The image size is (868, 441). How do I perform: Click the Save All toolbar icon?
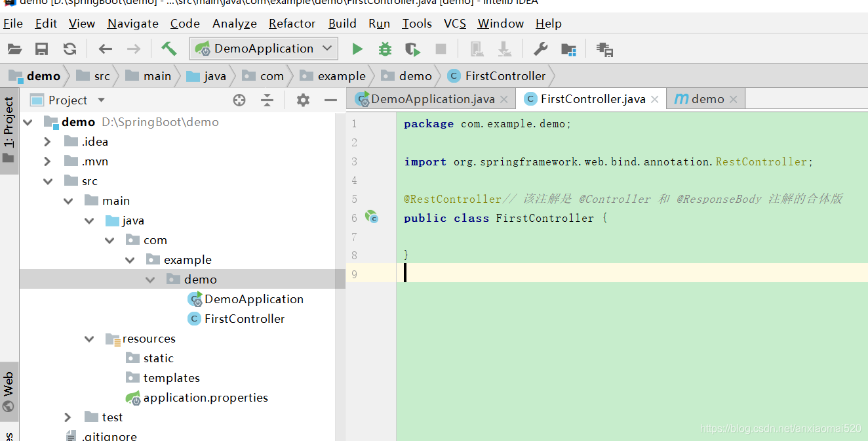[42, 49]
